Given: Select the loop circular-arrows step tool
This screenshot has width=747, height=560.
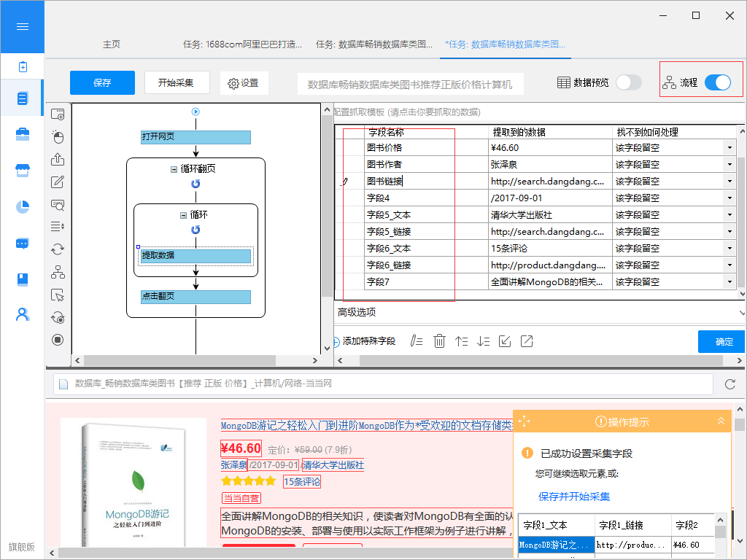Looking at the screenshot, I should (58, 249).
